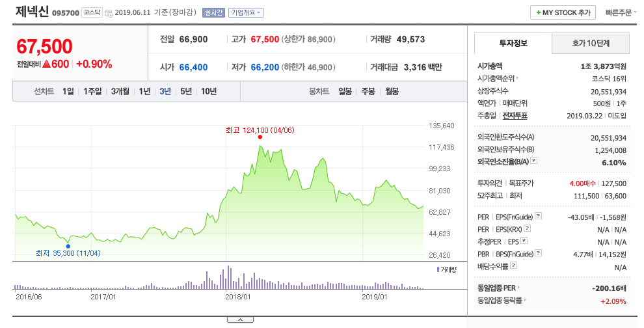Click the target price 127,500

pos(614,184)
